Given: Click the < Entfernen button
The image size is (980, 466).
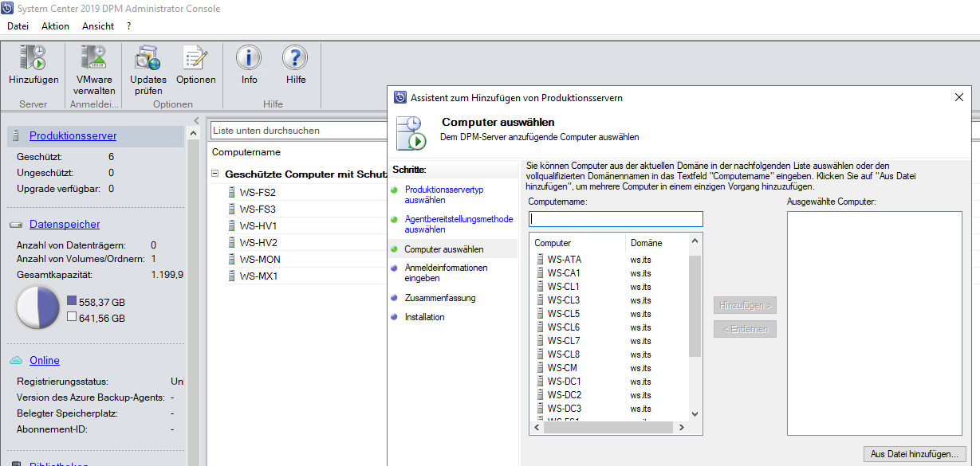Looking at the screenshot, I should pos(745,329).
